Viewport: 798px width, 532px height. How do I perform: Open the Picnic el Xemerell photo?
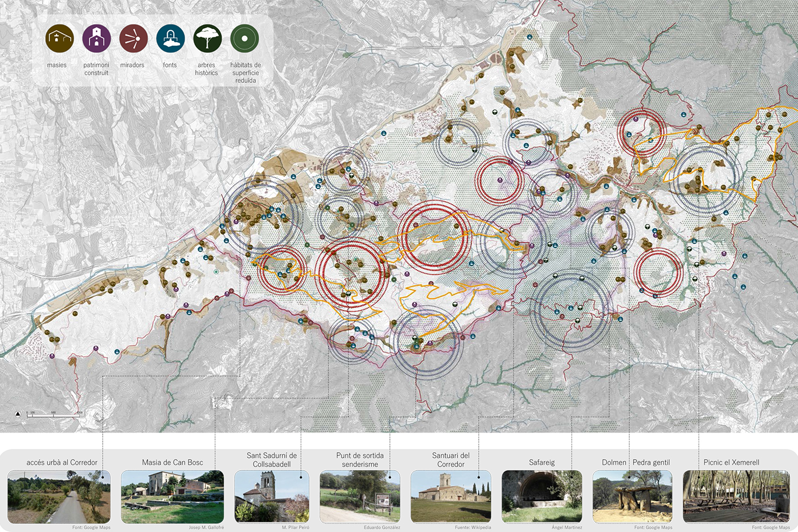(736, 496)
